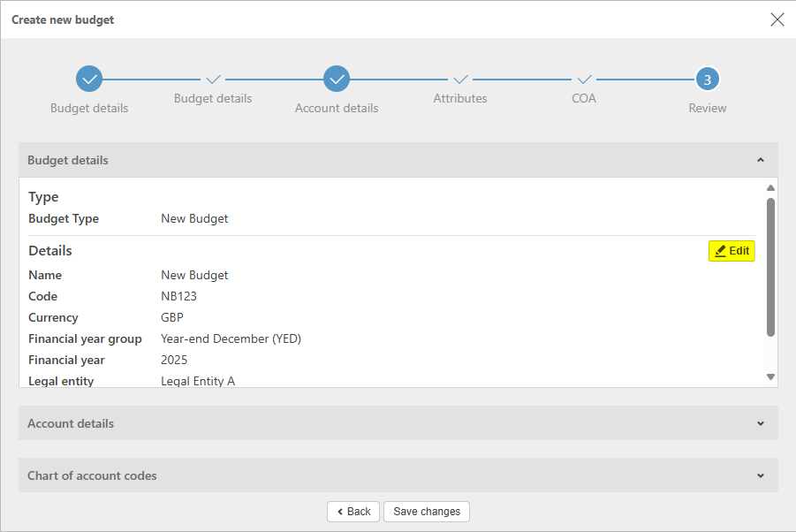Click the scrollbar up arrow in Budget details
This screenshot has width=796, height=532.
coord(770,188)
